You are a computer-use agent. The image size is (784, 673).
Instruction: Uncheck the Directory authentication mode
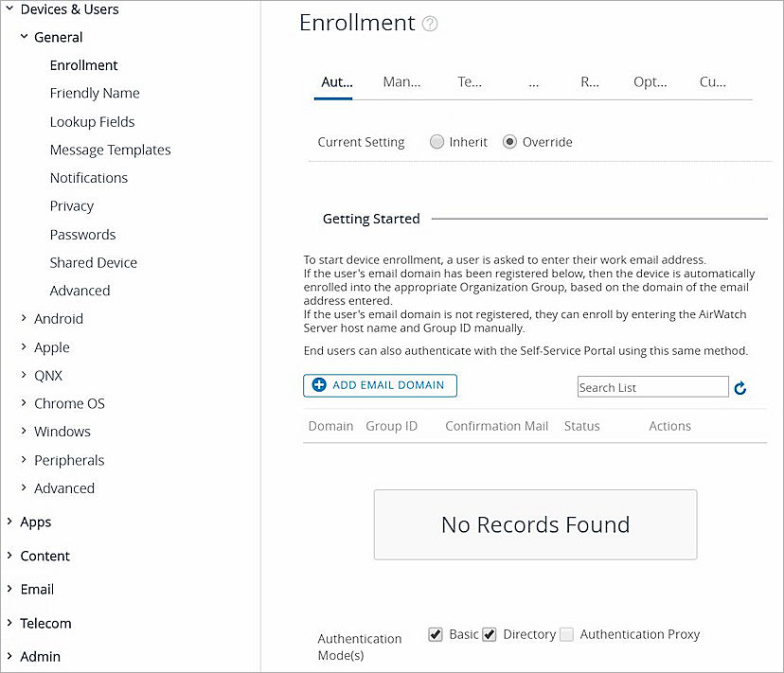(x=490, y=634)
